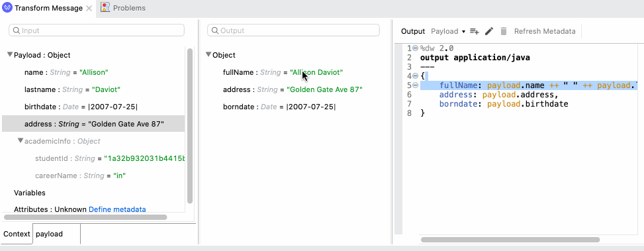Click the trash delete target icon
Screen dimensions: 644x251
[504, 31]
